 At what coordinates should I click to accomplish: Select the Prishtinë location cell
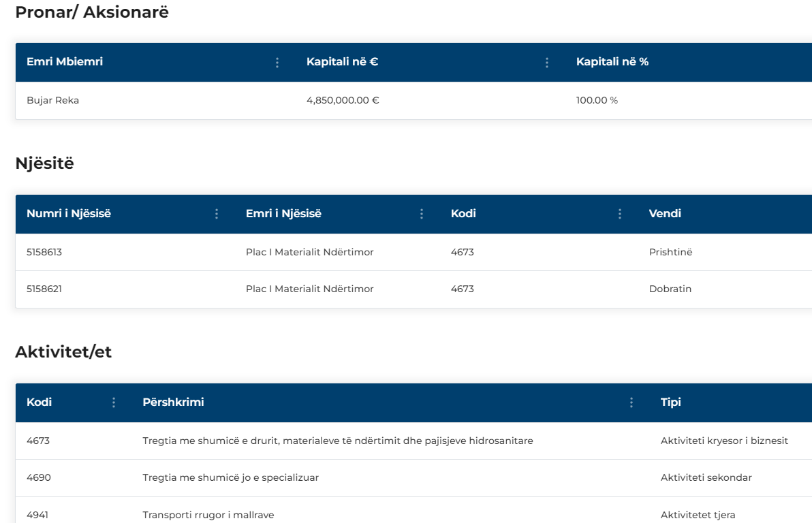(x=670, y=253)
